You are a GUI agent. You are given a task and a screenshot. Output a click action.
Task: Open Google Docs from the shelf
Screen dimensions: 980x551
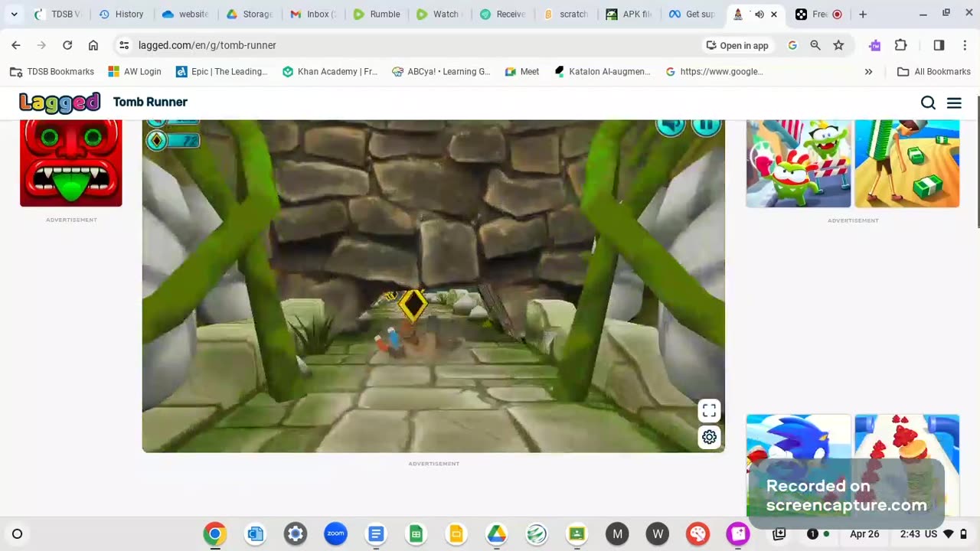[376, 534]
